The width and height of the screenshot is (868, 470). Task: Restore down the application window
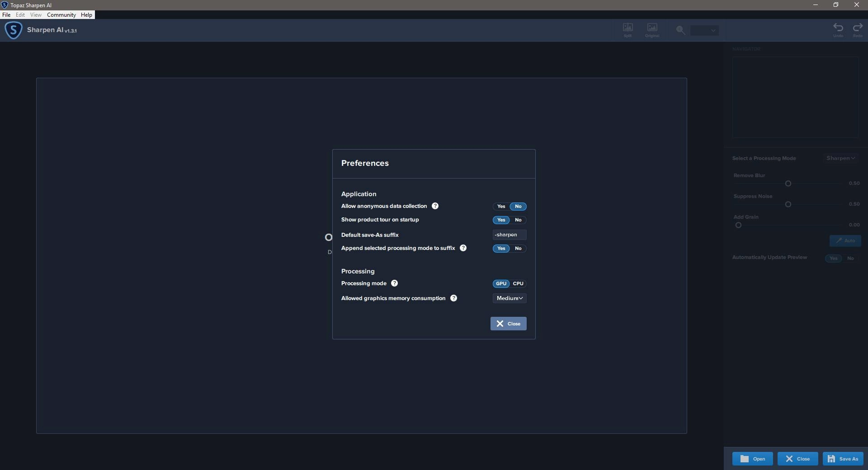click(836, 5)
